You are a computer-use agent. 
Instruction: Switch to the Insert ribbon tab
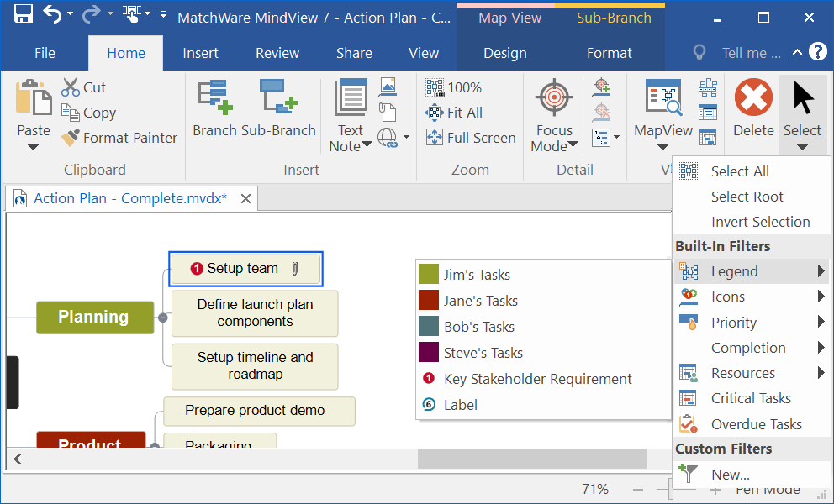click(x=201, y=53)
